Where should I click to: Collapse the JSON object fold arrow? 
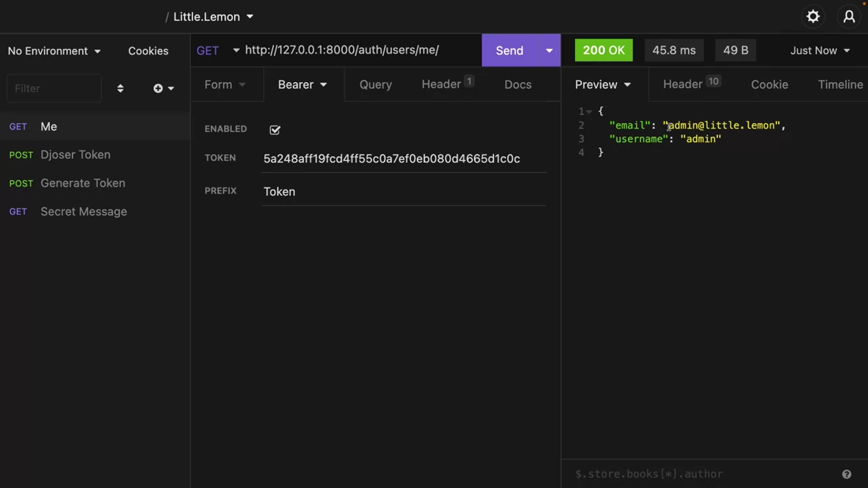tap(590, 112)
